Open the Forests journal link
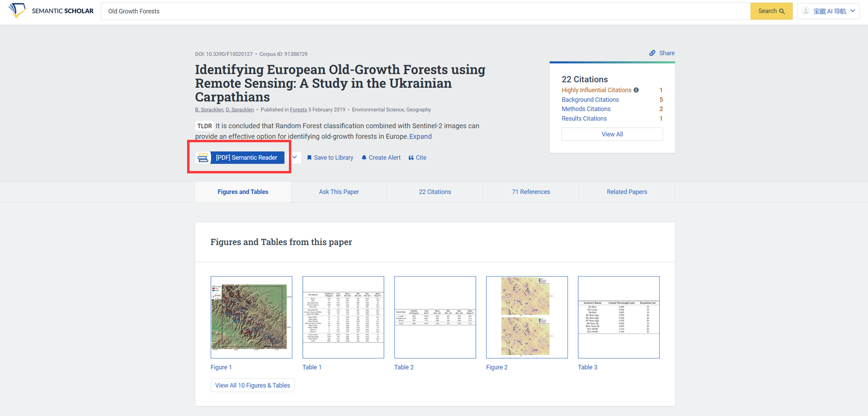The width and height of the screenshot is (868, 416). point(298,110)
